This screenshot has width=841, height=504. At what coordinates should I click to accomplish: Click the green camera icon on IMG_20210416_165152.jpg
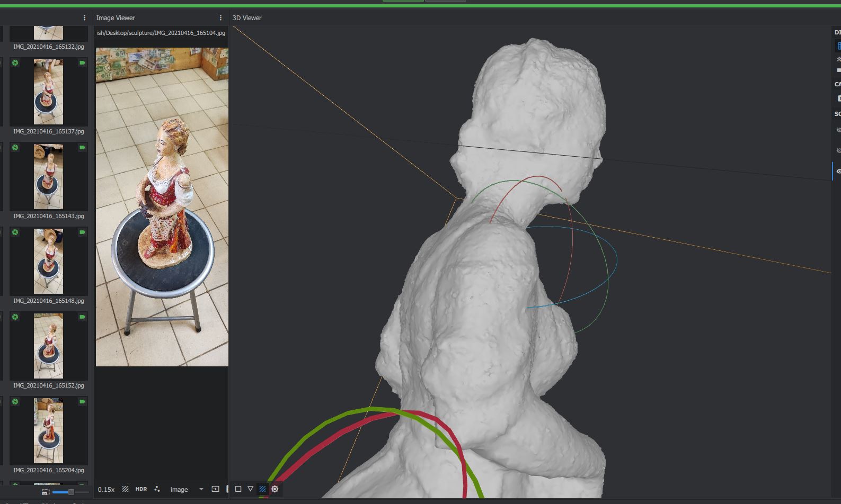(x=82, y=317)
